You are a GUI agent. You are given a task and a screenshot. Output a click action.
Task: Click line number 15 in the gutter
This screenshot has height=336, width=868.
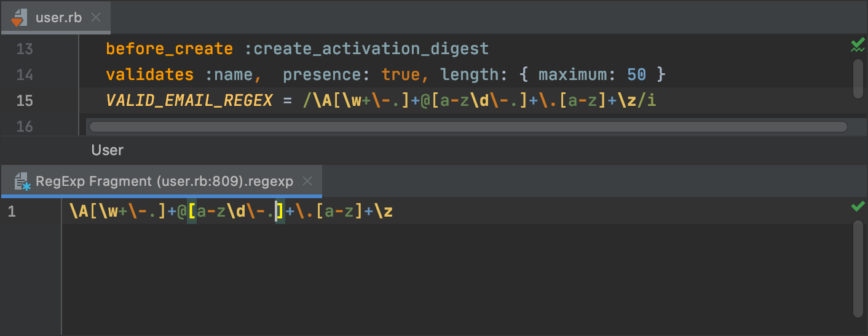[x=25, y=100]
